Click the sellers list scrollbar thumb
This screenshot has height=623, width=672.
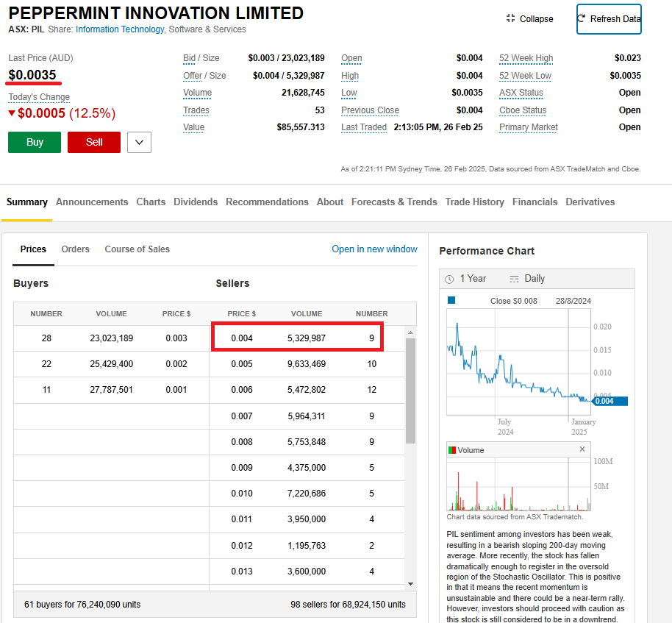point(410,391)
